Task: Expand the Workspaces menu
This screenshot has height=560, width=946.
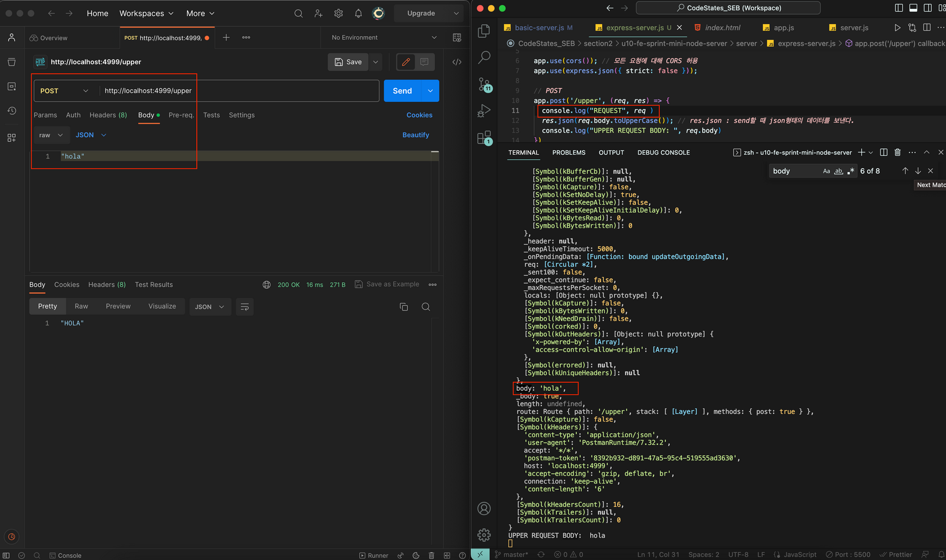Action: pos(147,13)
